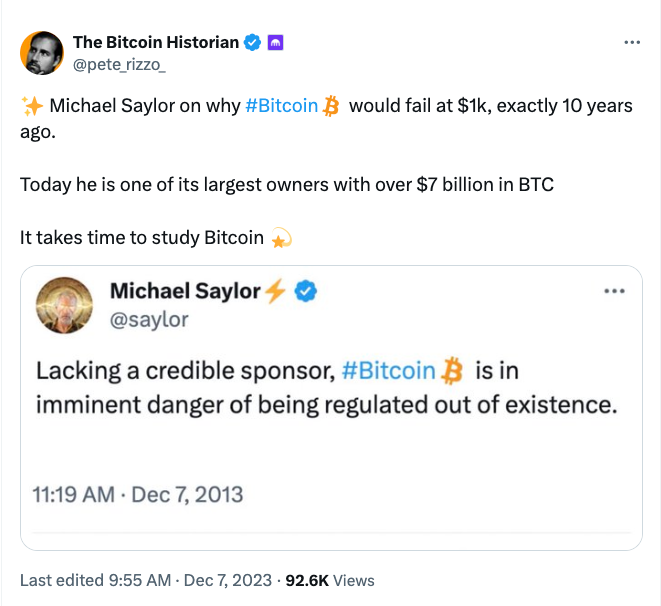Screen dimensions: 661x606
Task: Click the #Bitcoin hashtag in the main tweet
Action: (281, 106)
